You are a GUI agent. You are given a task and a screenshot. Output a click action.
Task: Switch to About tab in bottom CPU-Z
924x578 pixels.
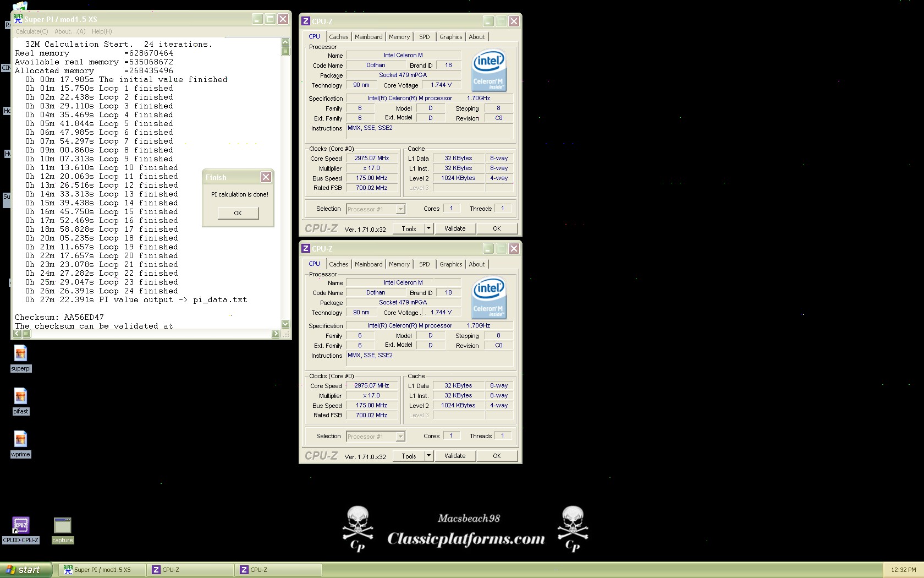(x=477, y=264)
